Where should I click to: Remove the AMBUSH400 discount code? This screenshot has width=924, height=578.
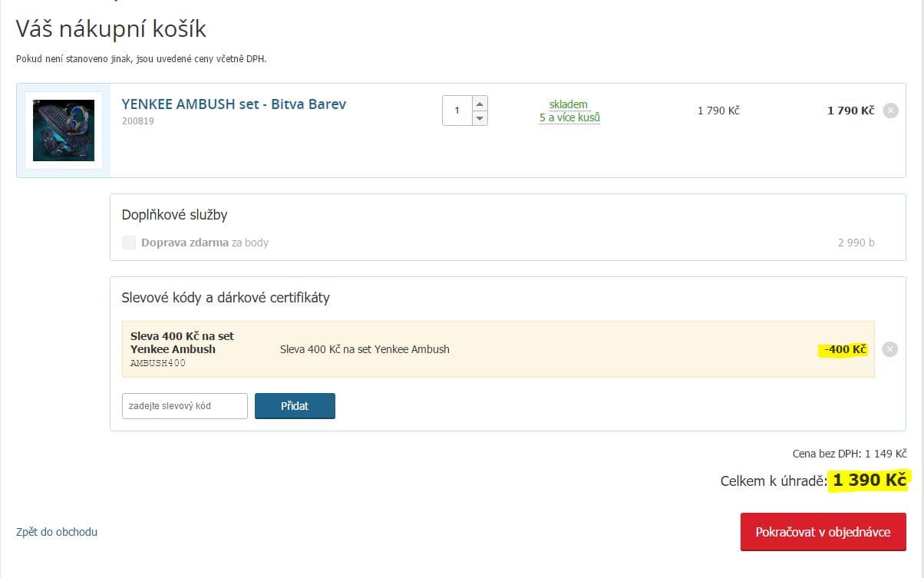coord(890,350)
